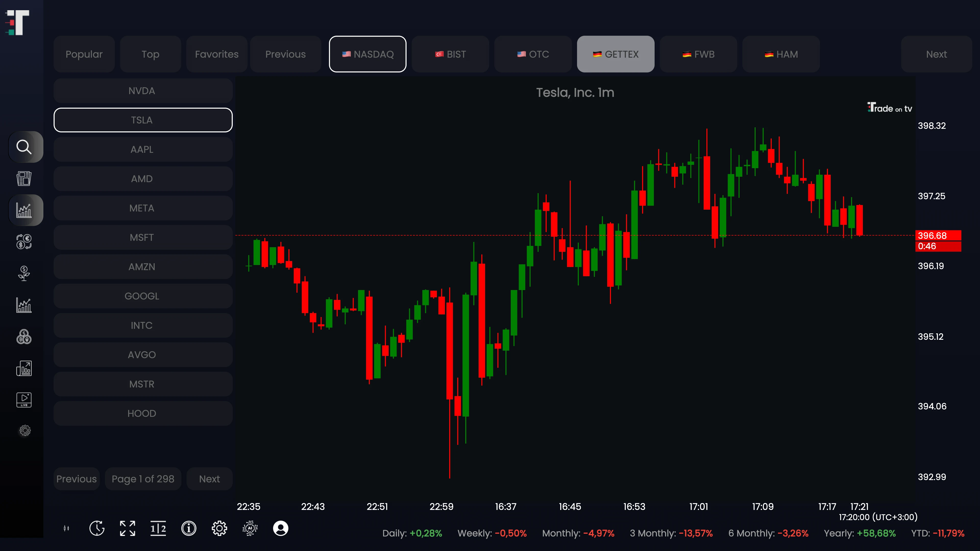Select the OTC exchange tab
This screenshot has width=980, height=551.
pyautogui.click(x=533, y=54)
